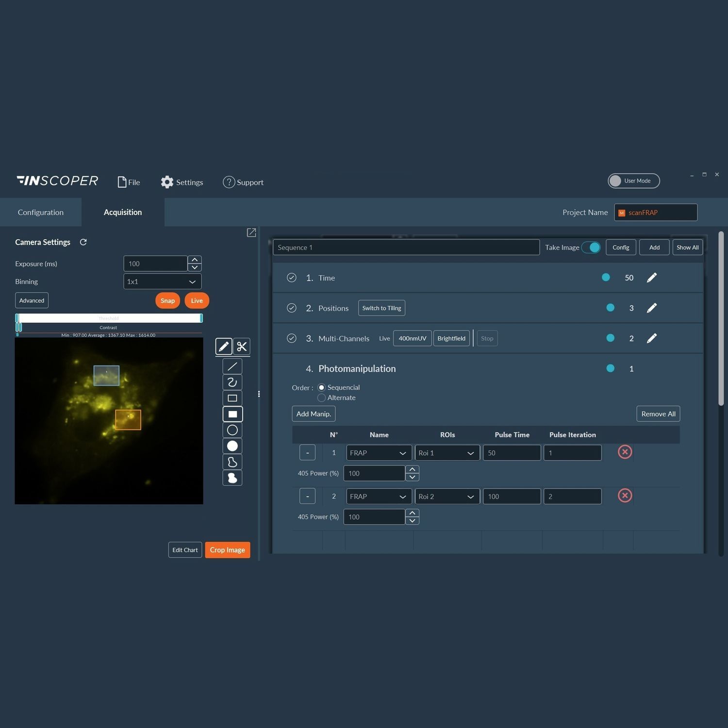Switch to the Configuration tab
Viewport: 728px width, 728px height.
tap(40, 212)
